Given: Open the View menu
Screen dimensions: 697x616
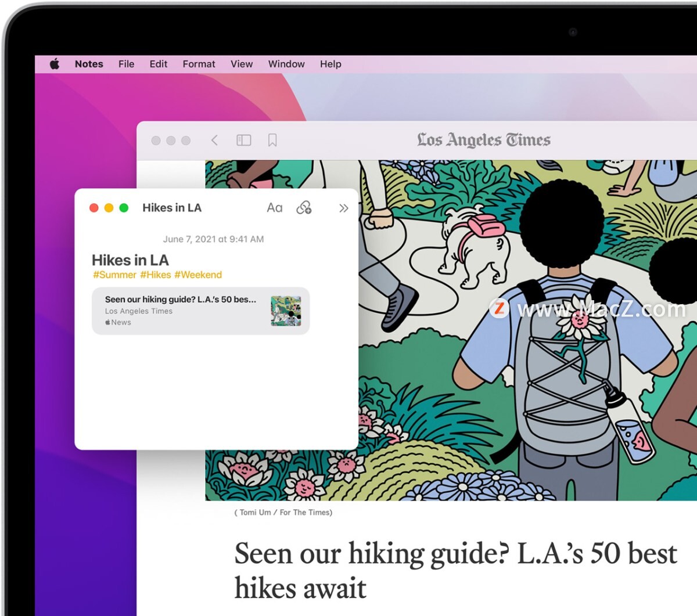Looking at the screenshot, I should coord(242,64).
